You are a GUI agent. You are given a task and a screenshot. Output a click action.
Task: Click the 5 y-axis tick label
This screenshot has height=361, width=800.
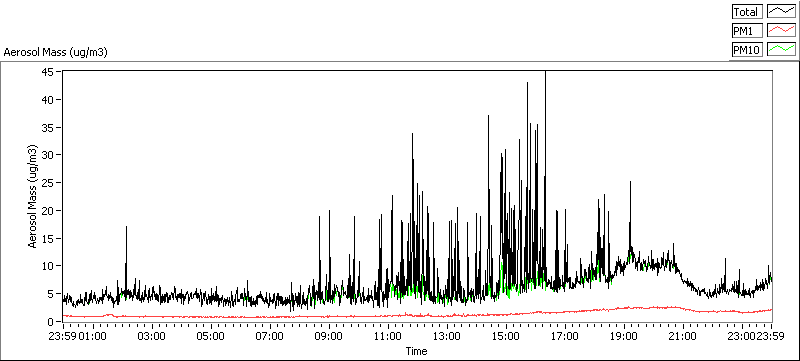[51, 294]
